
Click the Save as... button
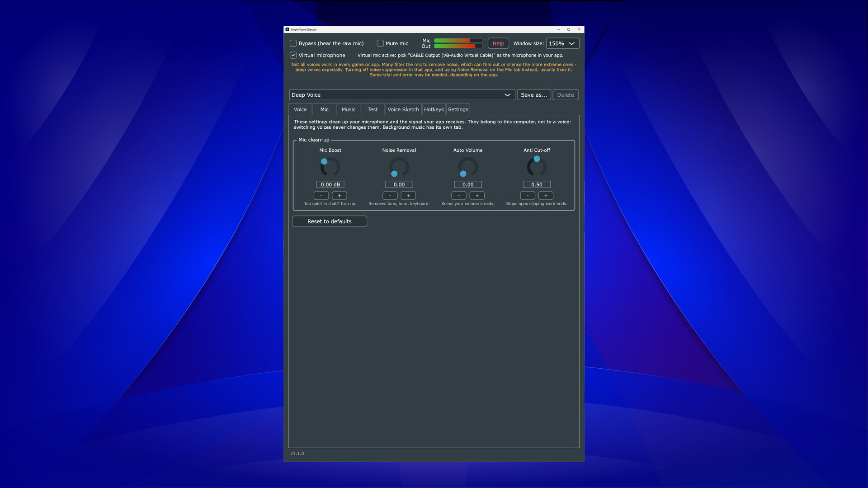534,95
